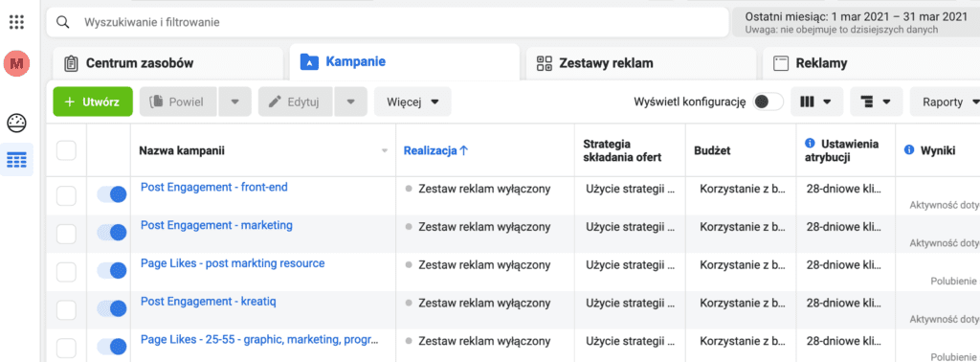Viewport: 980px width, 362px height.
Task: Click Budżet column header
Action: (712, 150)
